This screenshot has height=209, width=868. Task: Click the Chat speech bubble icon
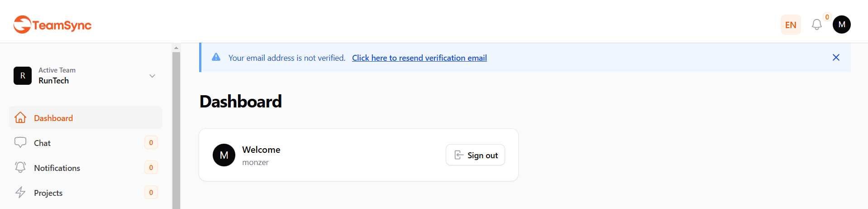click(x=20, y=143)
